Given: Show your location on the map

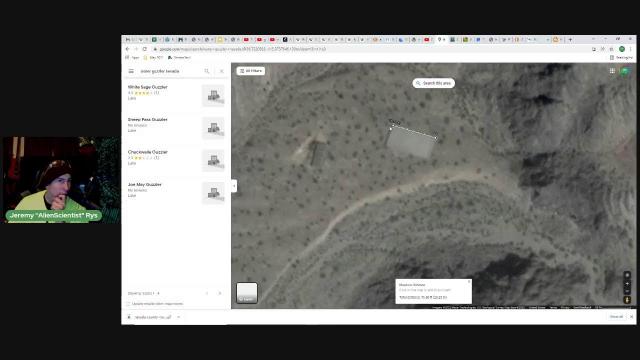Looking at the screenshot, I should click(x=627, y=275).
